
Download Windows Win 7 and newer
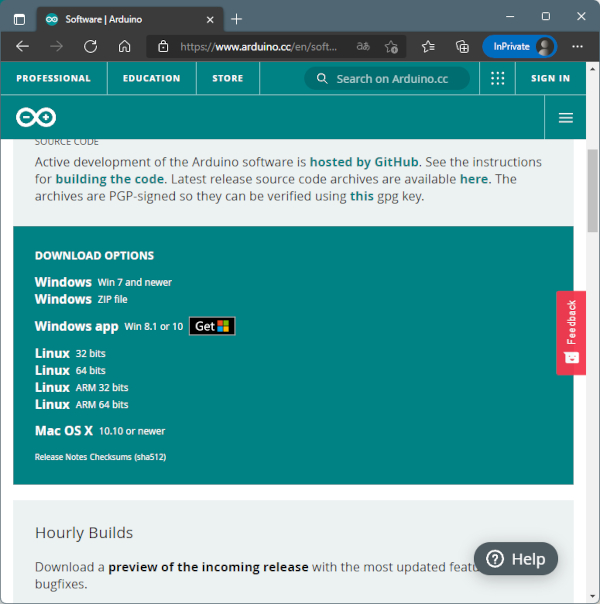tap(103, 282)
